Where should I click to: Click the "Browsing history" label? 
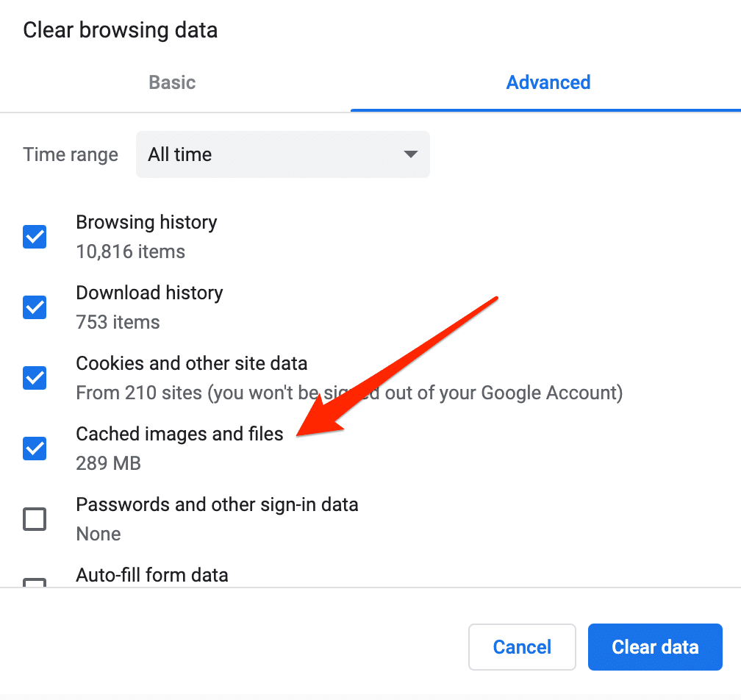click(x=146, y=222)
